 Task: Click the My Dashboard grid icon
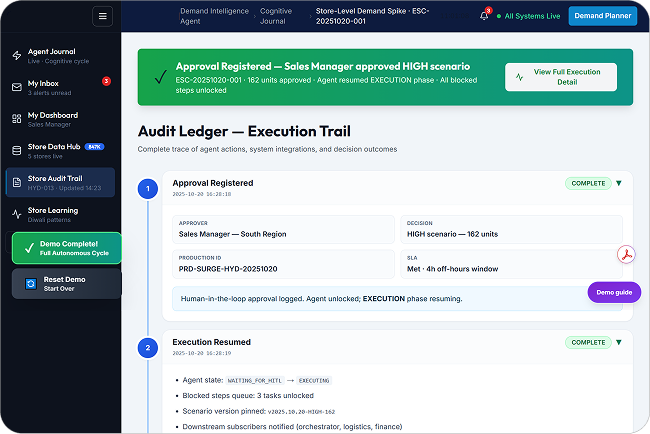(x=17, y=119)
